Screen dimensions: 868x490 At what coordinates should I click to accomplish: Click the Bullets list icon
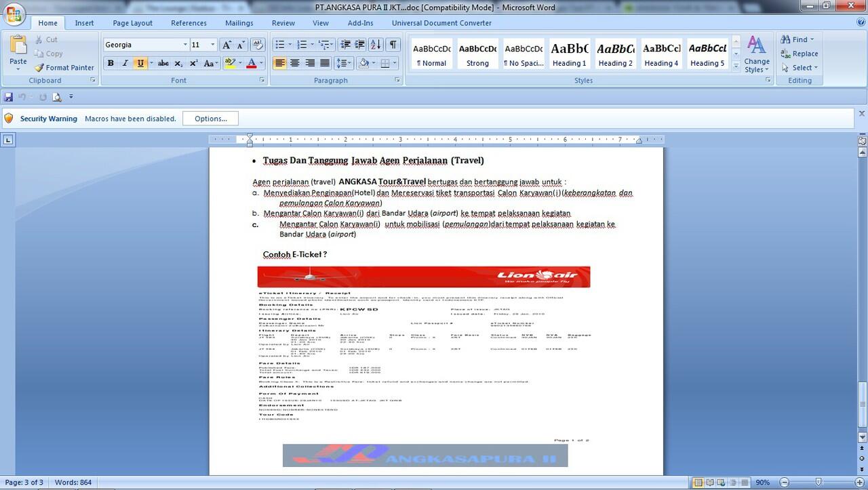click(x=279, y=45)
